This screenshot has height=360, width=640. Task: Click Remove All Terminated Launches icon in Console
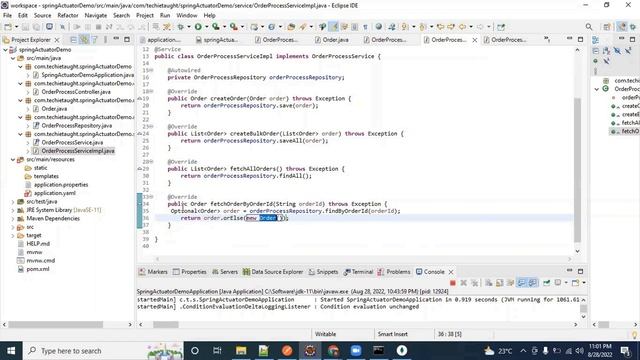pos(475,283)
